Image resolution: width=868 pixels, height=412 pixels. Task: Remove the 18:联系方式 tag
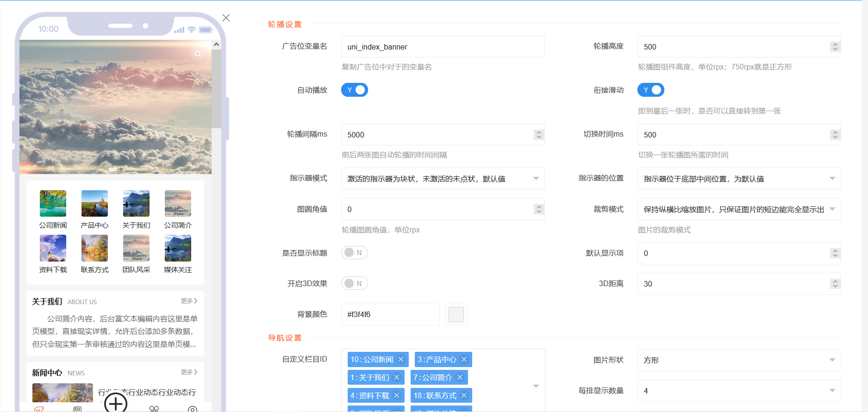[464, 396]
